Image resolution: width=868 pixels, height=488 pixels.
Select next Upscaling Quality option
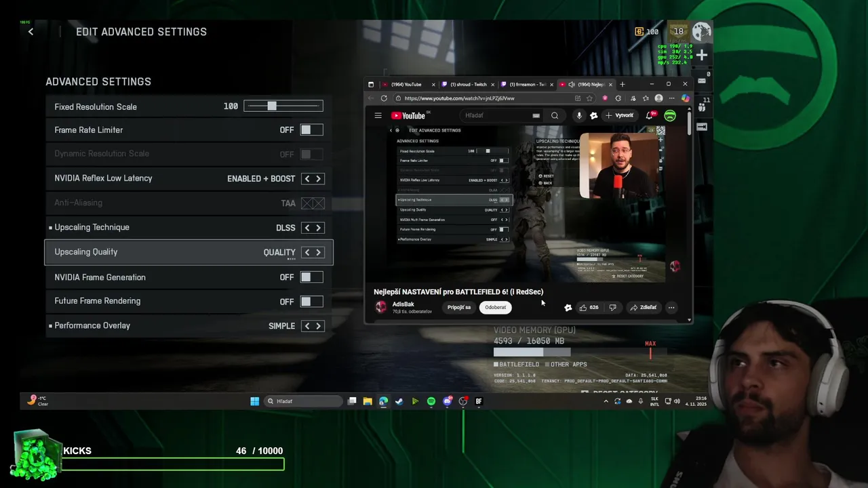(319, 252)
